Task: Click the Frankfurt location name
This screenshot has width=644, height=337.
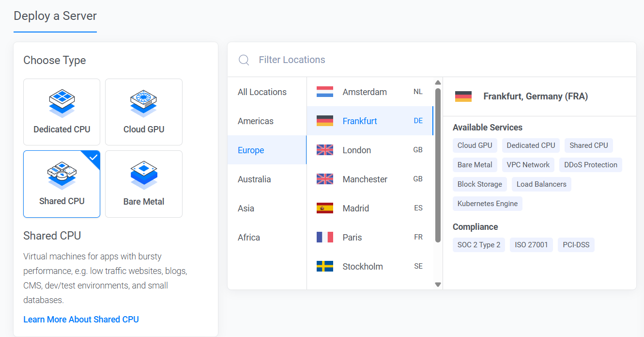Action: 360,121
